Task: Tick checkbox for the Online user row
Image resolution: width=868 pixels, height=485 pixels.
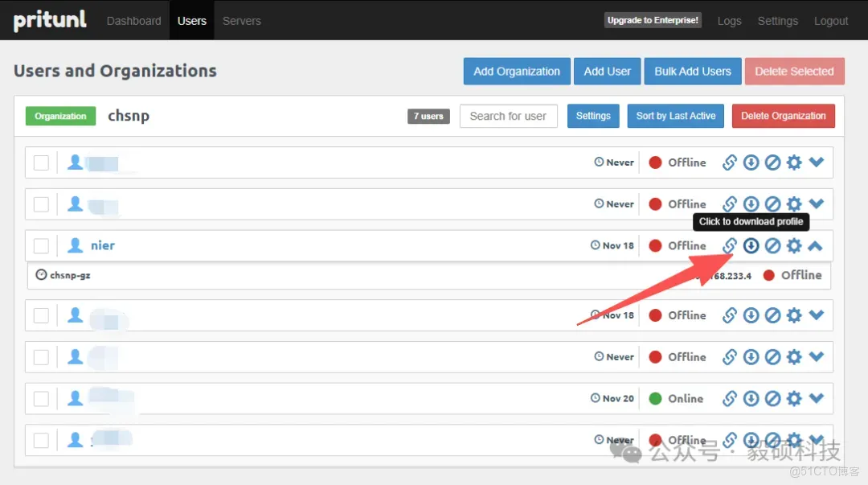Action: (x=41, y=398)
